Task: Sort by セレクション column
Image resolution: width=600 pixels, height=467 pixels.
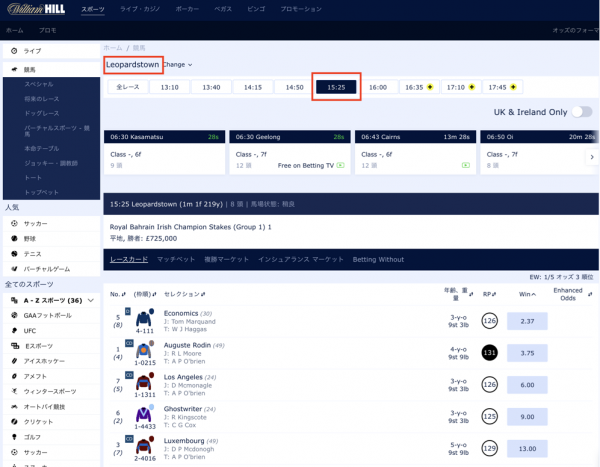Action: [x=184, y=294]
